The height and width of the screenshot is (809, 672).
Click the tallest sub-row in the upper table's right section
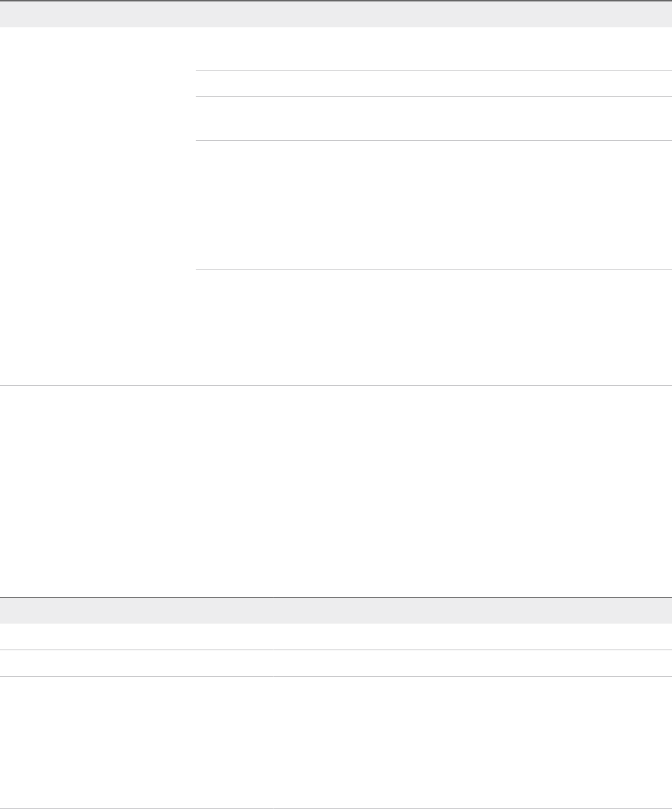pyautogui.click(x=434, y=205)
